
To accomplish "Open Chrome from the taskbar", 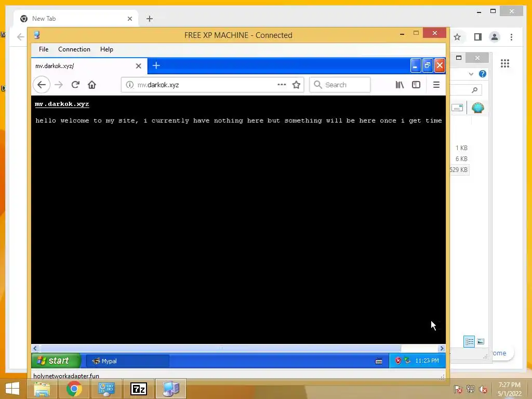I will (74, 389).
